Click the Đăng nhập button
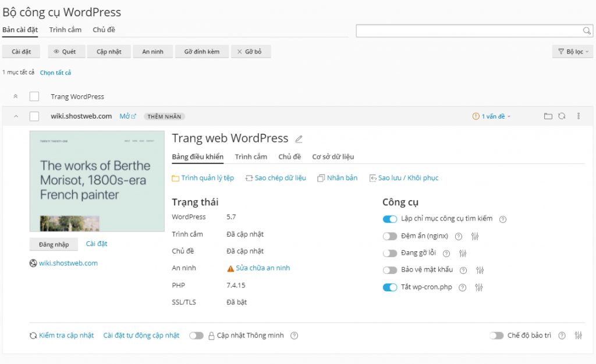This screenshot has width=596, height=364. [x=54, y=244]
